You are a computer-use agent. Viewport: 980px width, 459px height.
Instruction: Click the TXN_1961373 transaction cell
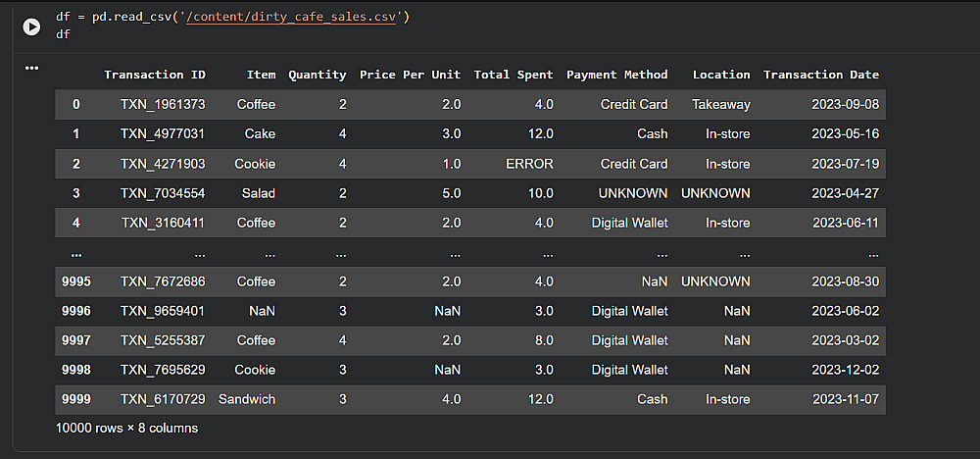[x=163, y=104]
